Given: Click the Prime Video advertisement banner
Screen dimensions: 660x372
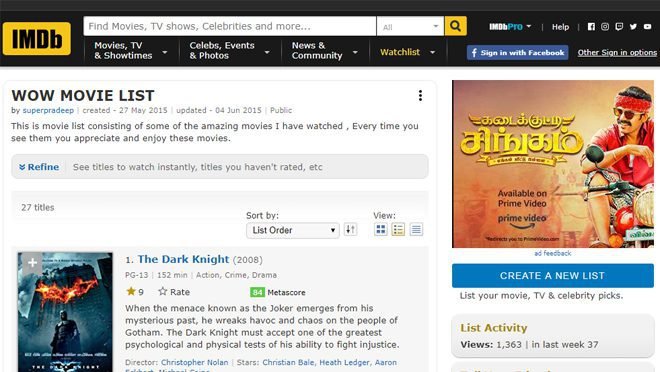Looking at the screenshot, I should [x=553, y=164].
